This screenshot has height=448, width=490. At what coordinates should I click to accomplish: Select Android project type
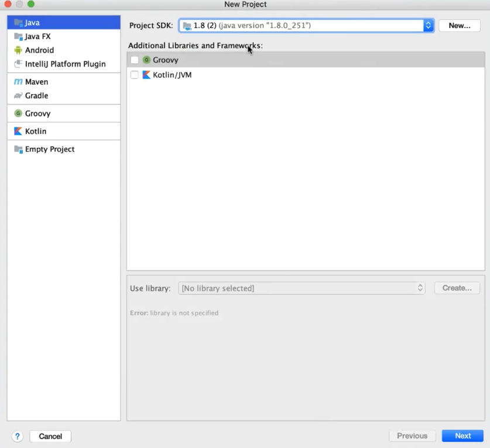pos(64,50)
